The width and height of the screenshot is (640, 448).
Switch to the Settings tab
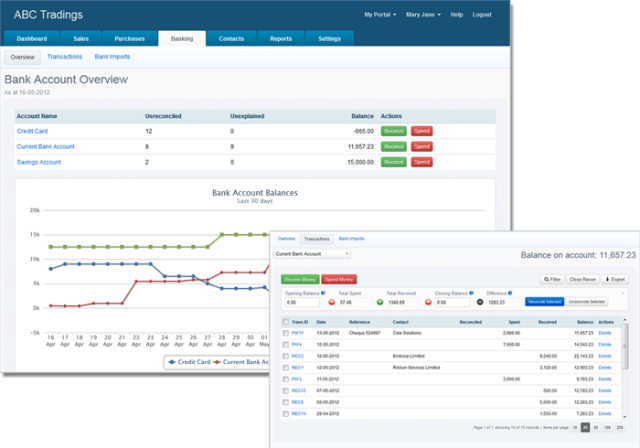[x=329, y=39]
